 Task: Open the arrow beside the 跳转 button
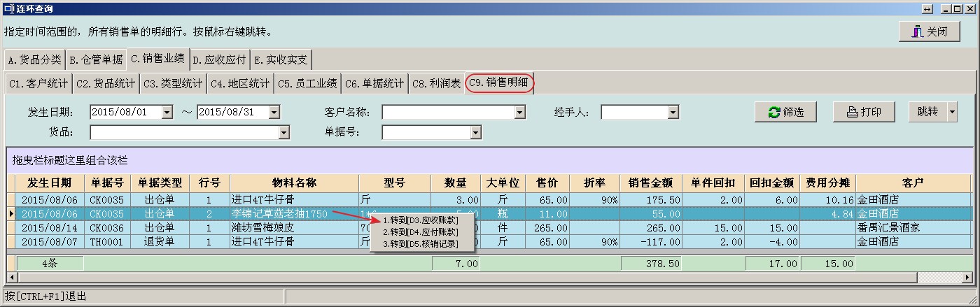pos(952,112)
